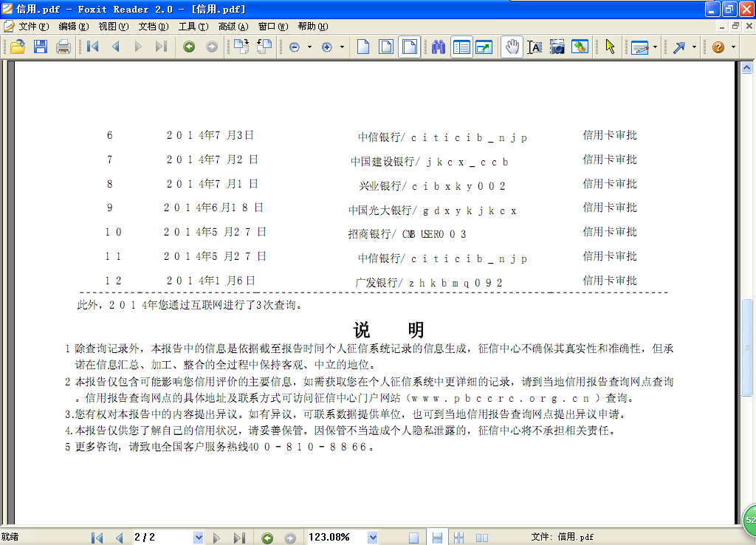The width and height of the screenshot is (756, 545).
Task: Go to last page in the status bar
Action: tap(240, 538)
